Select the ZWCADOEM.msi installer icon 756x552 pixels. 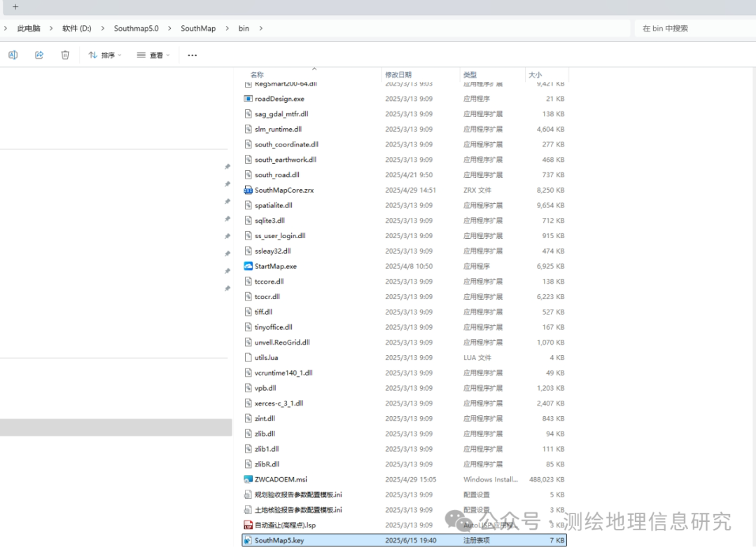click(248, 479)
